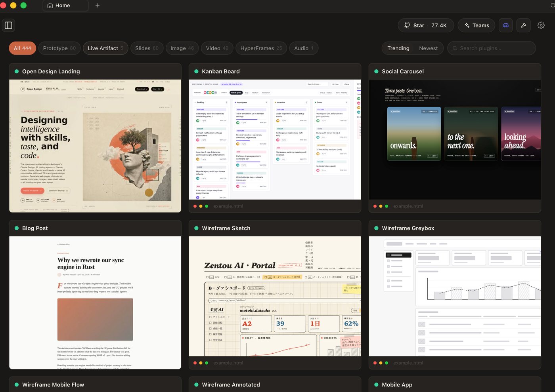This screenshot has height=392, width=555.
Task: Filter by Prototype category
Action: pos(59,48)
